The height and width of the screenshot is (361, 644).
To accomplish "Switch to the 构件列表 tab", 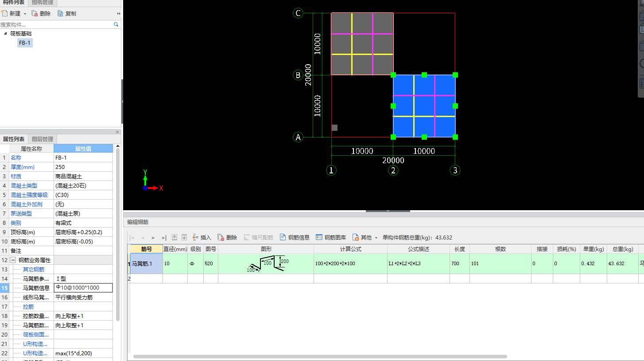I will tap(15, 3).
